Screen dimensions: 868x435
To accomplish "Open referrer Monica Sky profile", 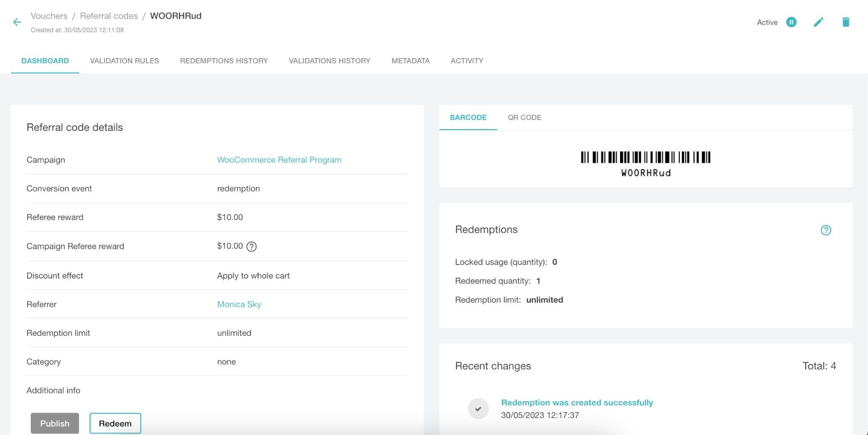I will click(239, 304).
